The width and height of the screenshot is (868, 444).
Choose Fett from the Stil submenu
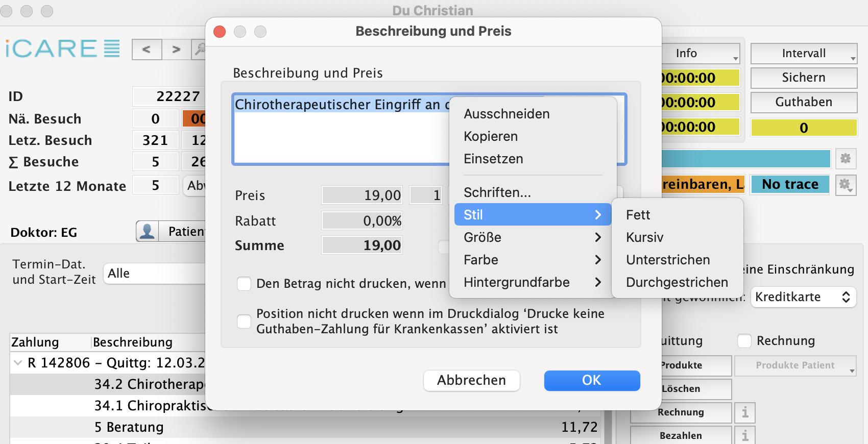pyautogui.click(x=638, y=215)
